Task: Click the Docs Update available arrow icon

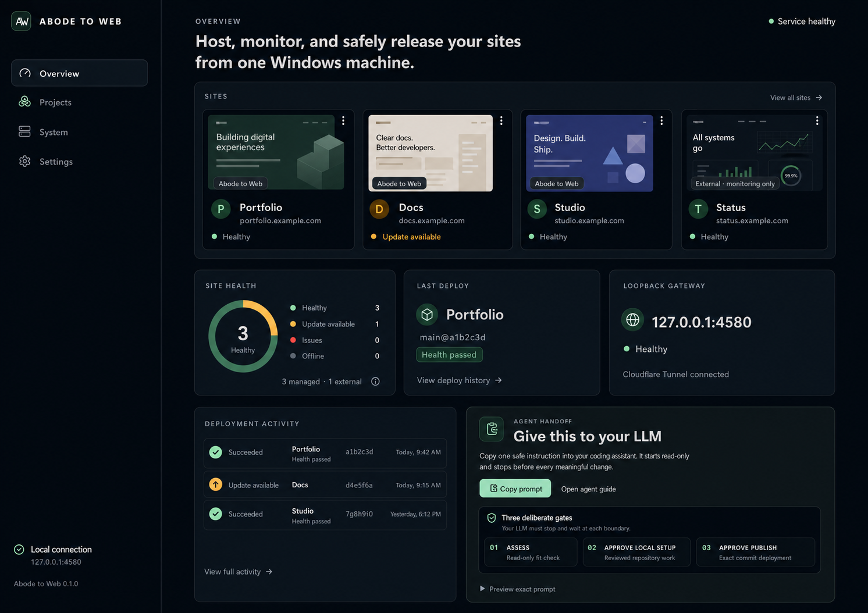Action: 216,484
